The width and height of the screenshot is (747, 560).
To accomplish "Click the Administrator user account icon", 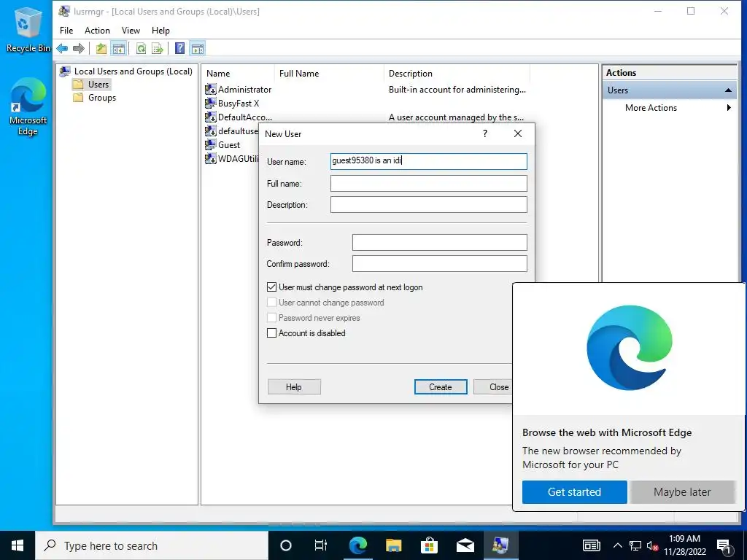I will coord(211,90).
